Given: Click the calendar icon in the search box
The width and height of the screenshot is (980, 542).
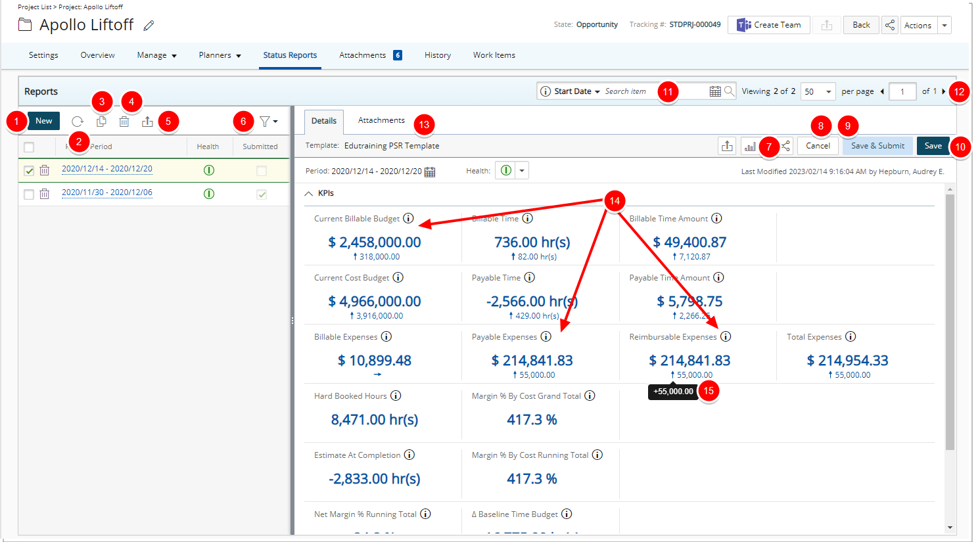Looking at the screenshot, I should pos(715,91).
